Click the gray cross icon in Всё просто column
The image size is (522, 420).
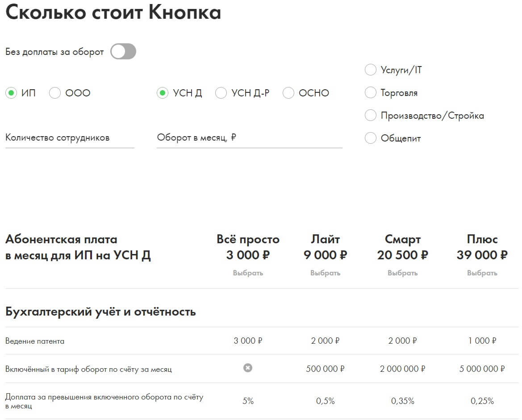tap(248, 368)
